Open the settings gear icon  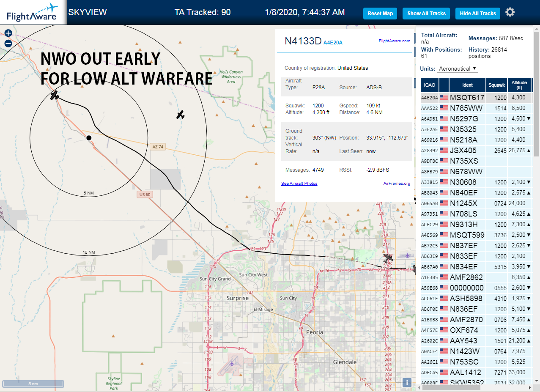510,12
